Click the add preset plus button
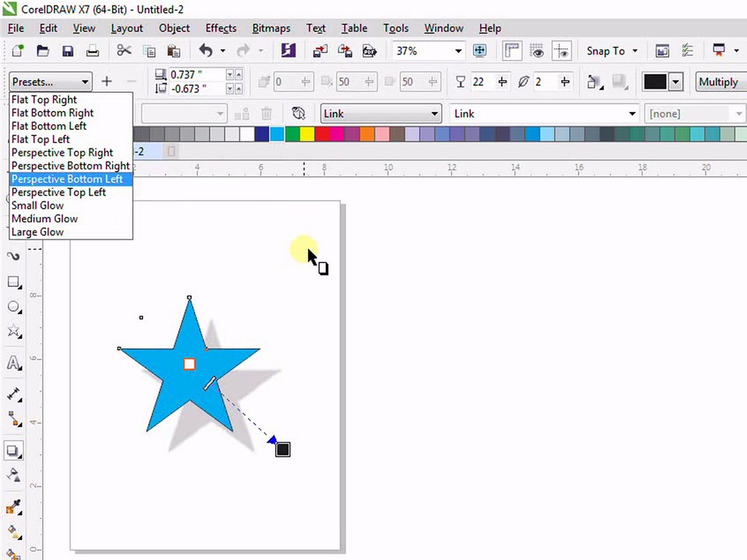This screenshot has width=747, height=560. [107, 82]
